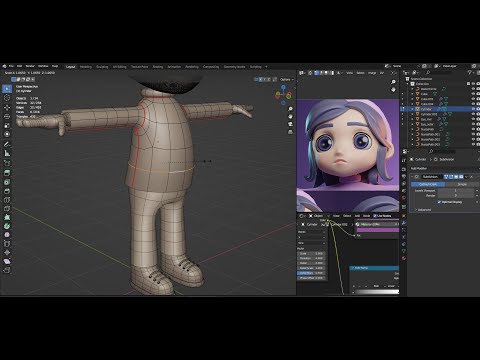Select the Transform tool
480x360 pixels.
click(x=7, y=134)
